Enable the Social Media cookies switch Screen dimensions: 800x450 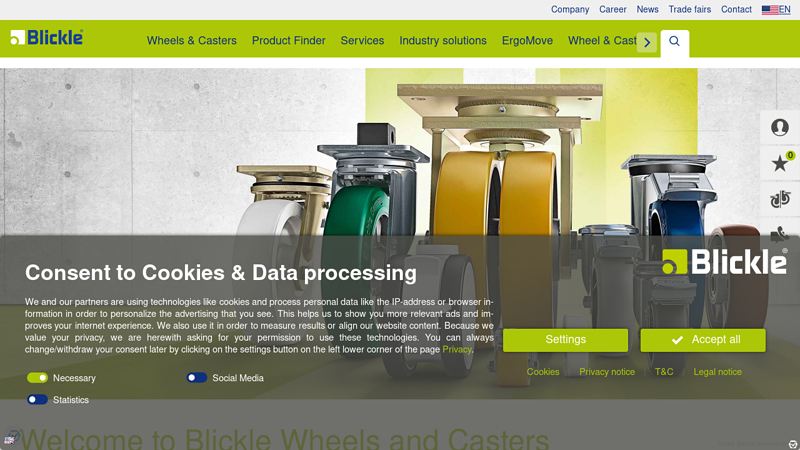[196, 378]
